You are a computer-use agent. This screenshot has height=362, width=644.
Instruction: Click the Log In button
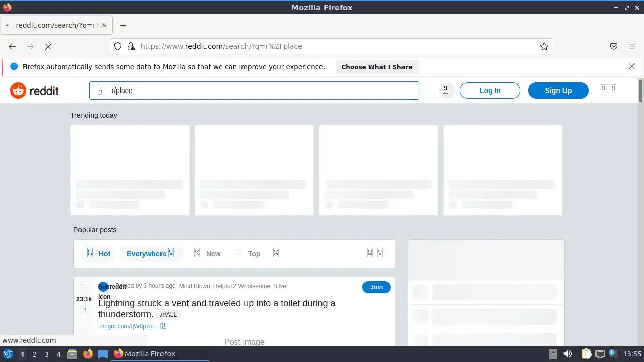coord(490,90)
